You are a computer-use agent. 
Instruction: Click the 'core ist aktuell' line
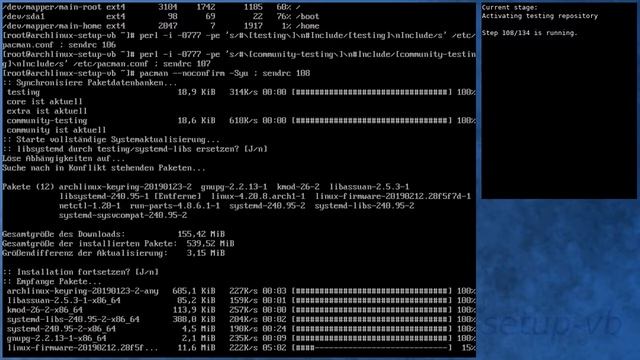click(x=44, y=102)
